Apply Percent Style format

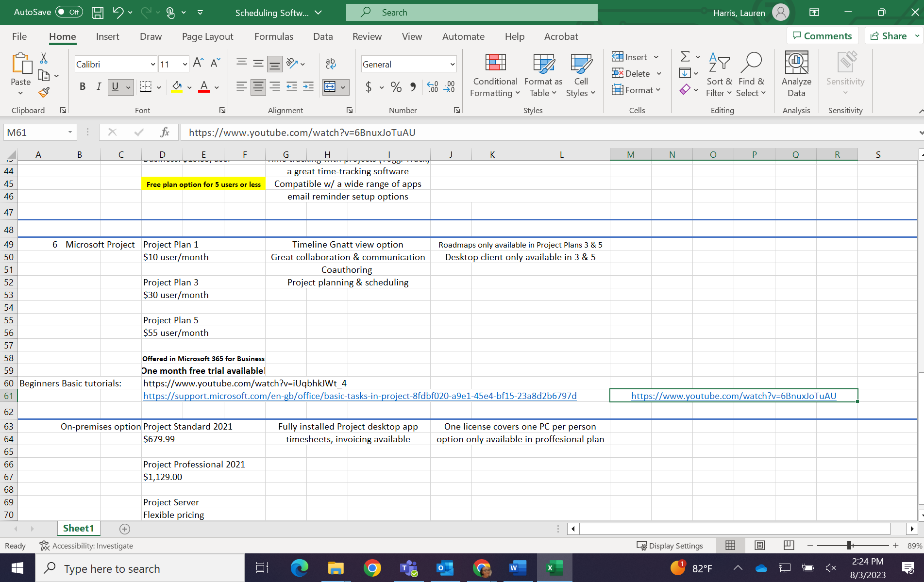(x=396, y=87)
